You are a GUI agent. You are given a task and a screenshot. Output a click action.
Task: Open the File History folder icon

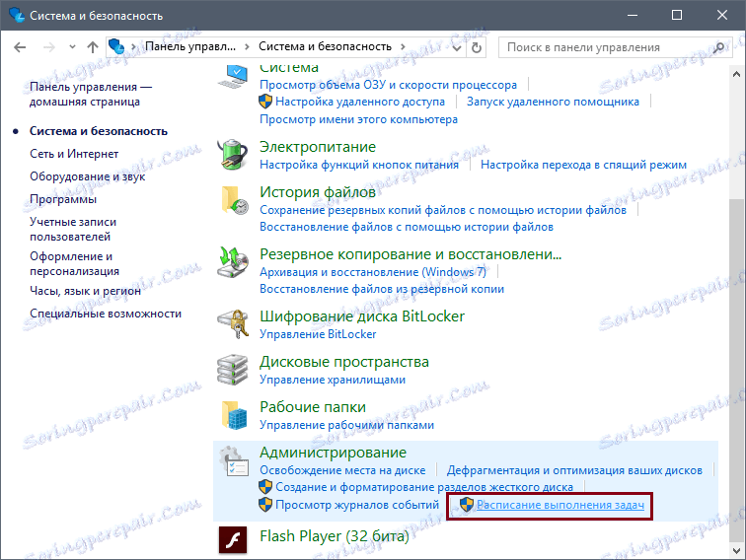pos(234,200)
